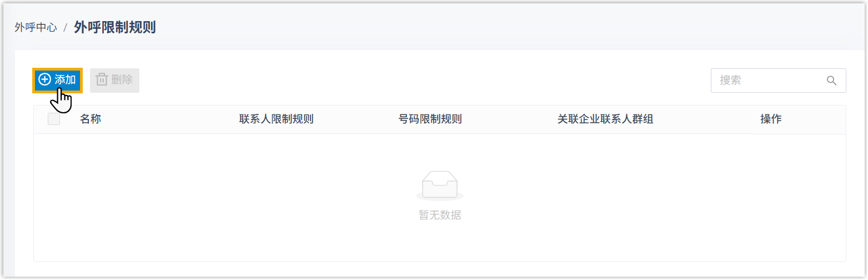This screenshot has height=280, width=868.
Task: Select the 外呼限制规则 page title
Action: [114, 28]
